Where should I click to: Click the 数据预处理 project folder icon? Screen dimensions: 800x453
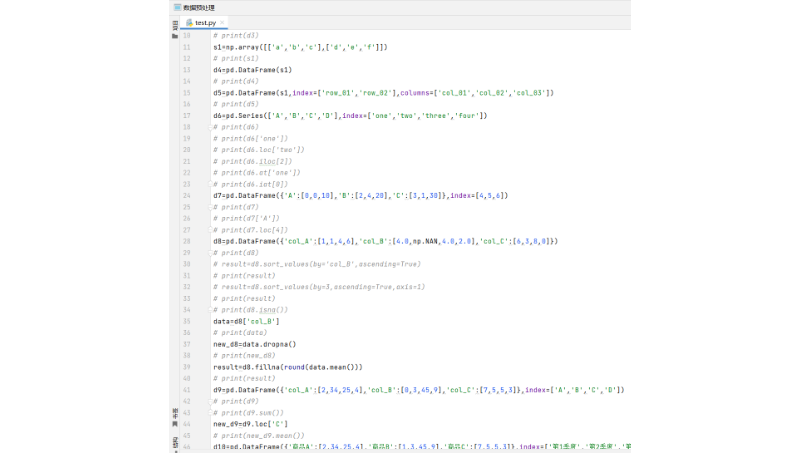point(177,7)
